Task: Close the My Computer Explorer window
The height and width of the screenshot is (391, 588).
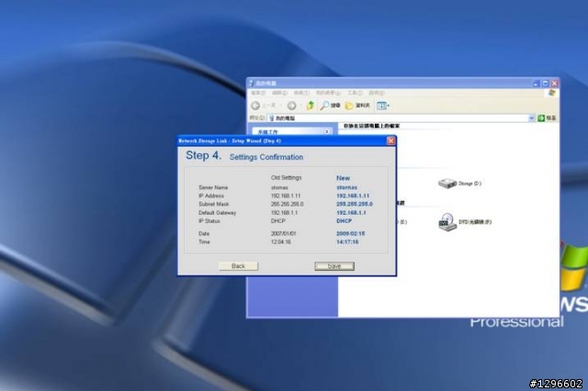Action: pyautogui.click(x=554, y=84)
